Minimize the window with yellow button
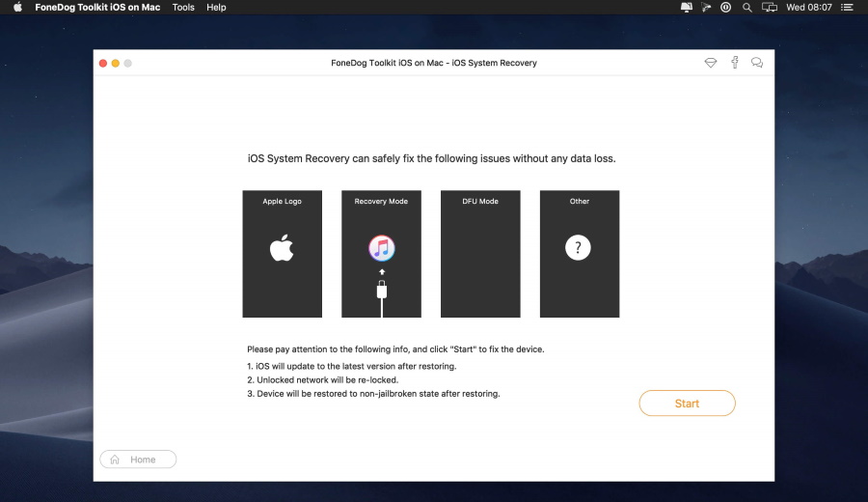This screenshot has height=502, width=868. (x=115, y=63)
